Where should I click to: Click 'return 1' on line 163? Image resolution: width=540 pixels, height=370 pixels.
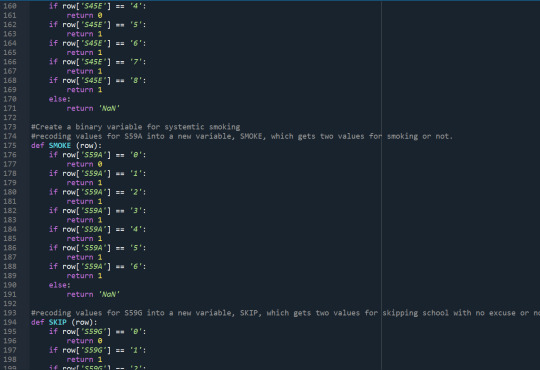[x=84, y=34]
